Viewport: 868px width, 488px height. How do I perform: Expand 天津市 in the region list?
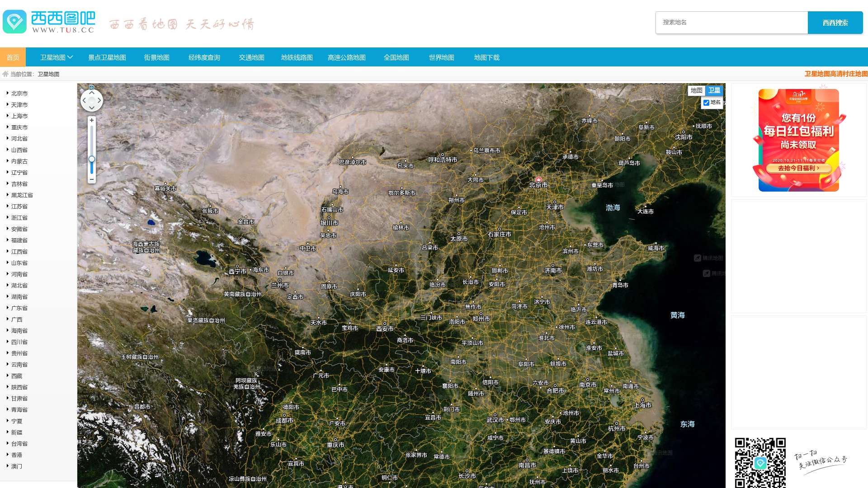[x=19, y=105]
